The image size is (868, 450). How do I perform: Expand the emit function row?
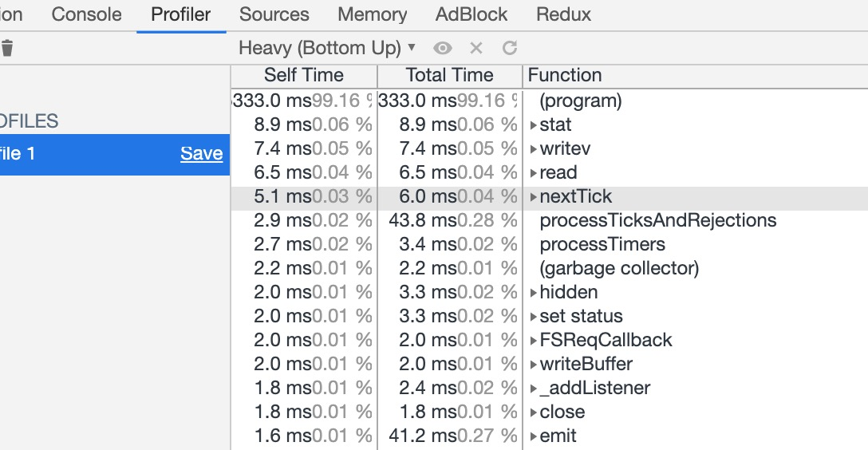pos(534,436)
